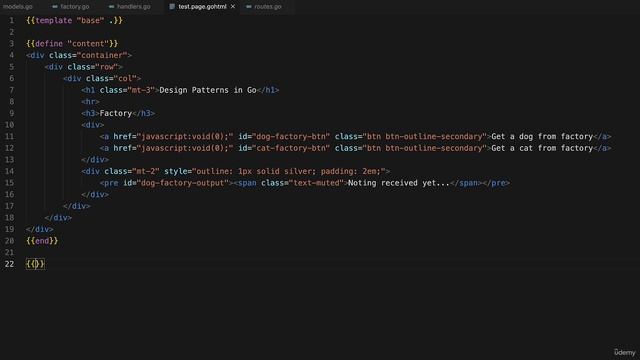Screen dimensions: 640x360
Task: Open the routes.go tab
Action: point(268,7)
